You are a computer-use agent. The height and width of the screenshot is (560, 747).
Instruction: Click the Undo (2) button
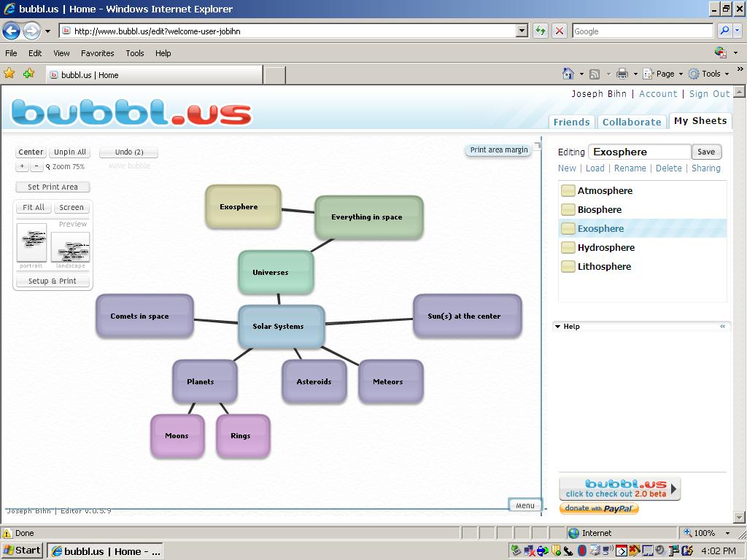pyautogui.click(x=128, y=152)
